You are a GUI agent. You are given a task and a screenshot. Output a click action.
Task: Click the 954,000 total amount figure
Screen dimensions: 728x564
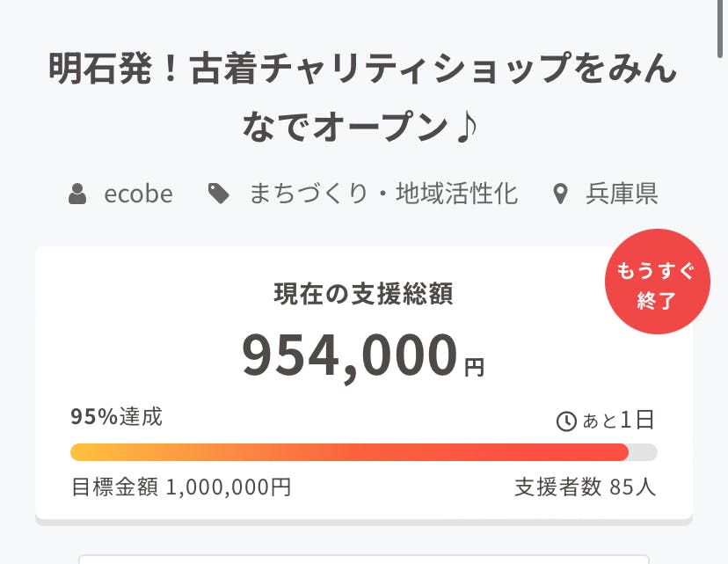(x=350, y=355)
